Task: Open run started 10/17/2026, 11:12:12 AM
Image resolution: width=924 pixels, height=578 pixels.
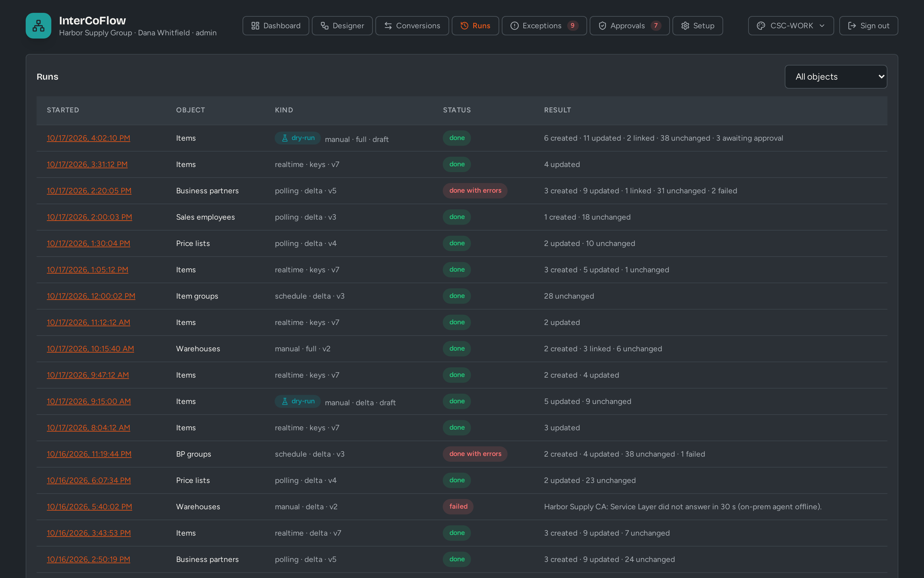Action: [88, 323]
